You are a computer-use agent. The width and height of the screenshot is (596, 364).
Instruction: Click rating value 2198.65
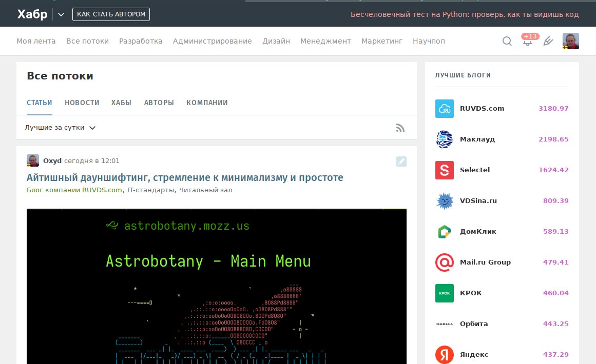pos(553,139)
